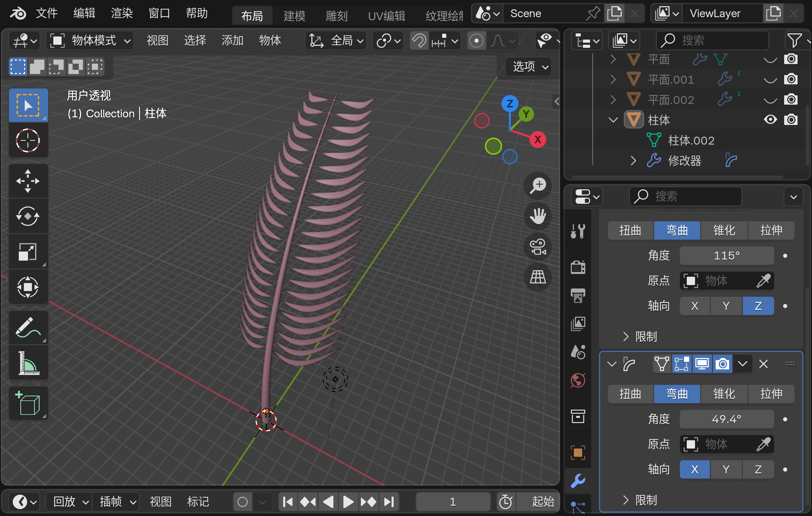Open the 渲染 menu
This screenshot has width=812, height=516.
click(x=121, y=13)
